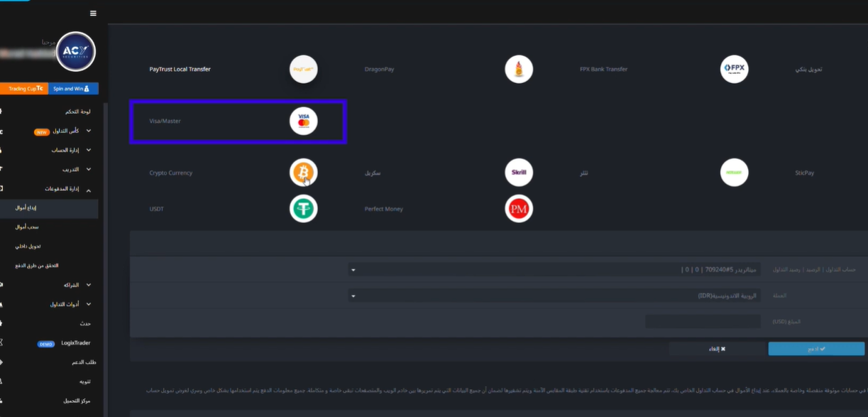Click the USDT Tether icon

304,209
